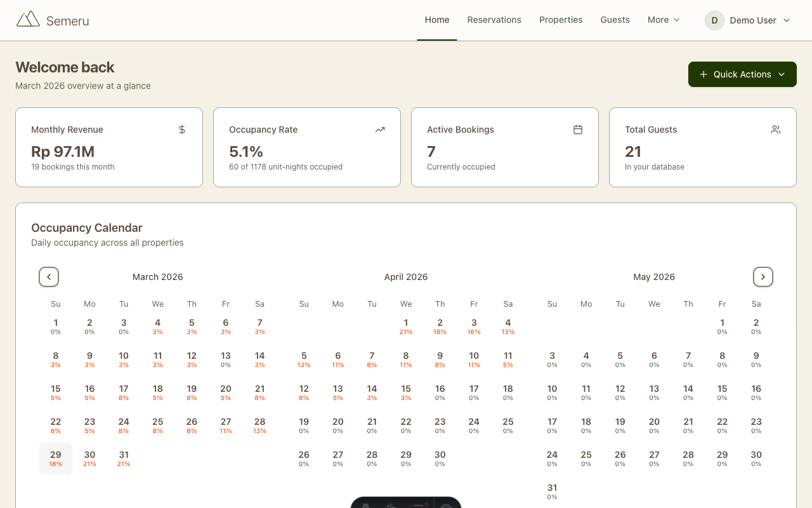812x508 pixels.
Task: Click March 21 in the calendar
Action: (x=259, y=392)
